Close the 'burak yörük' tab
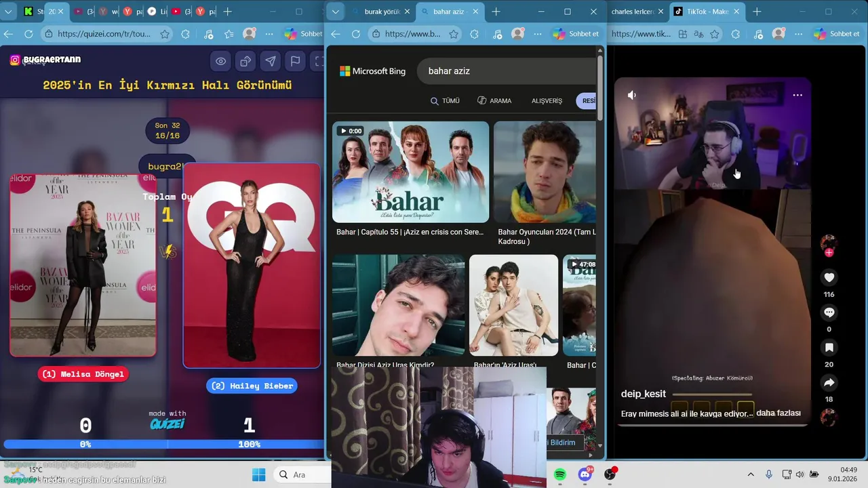The height and width of the screenshot is (488, 868). [x=407, y=12]
